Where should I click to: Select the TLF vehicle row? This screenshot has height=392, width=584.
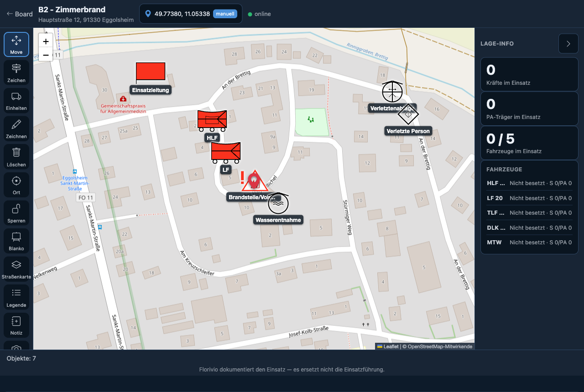tap(529, 213)
